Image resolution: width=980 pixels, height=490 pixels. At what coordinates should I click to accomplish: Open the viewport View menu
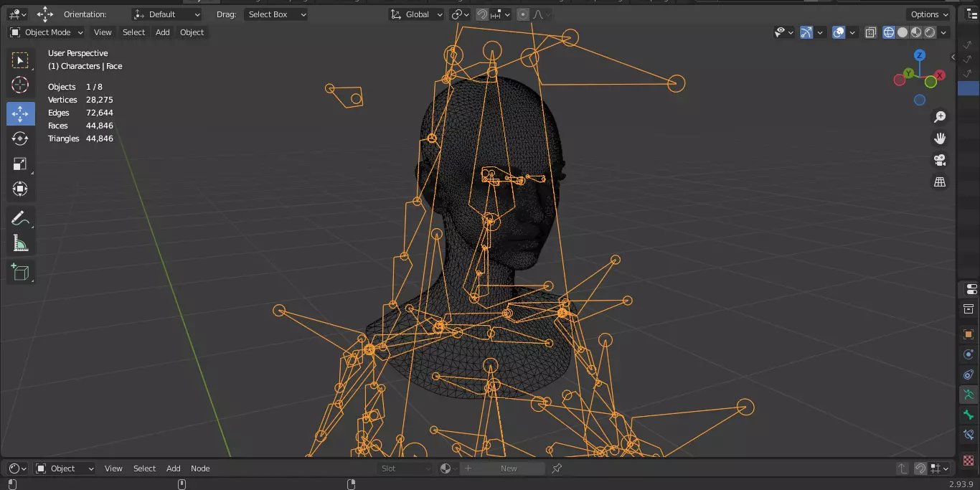[x=103, y=32]
